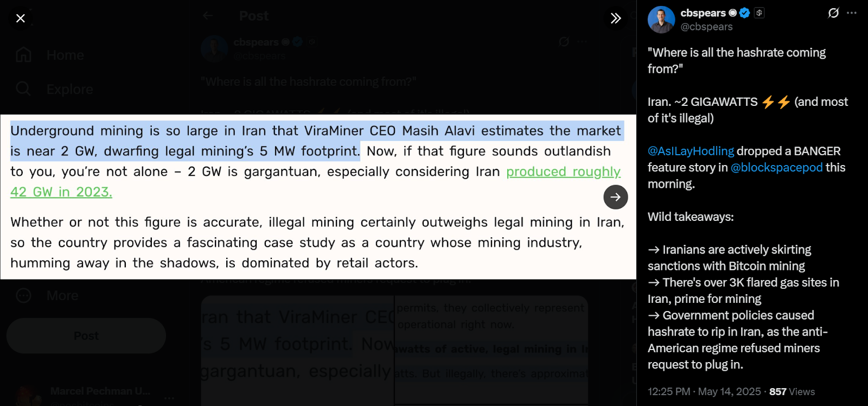Go to the next image with the arrow

point(615,197)
